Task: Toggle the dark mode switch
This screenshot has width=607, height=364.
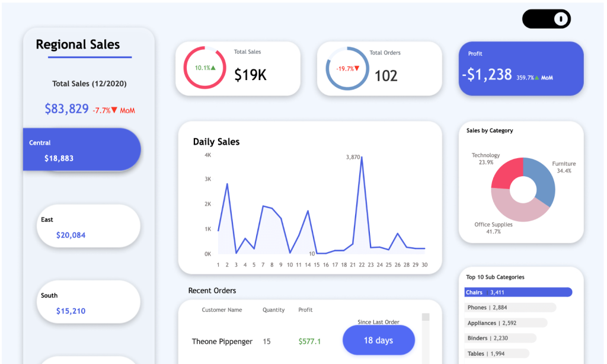Action: pos(546,19)
